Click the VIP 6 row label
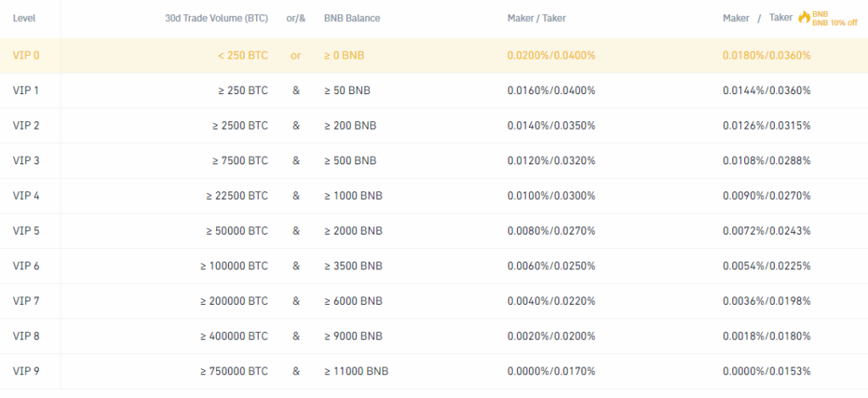This screenshot has height=398, width=868. pyautogui.click(x=26, y=266)
